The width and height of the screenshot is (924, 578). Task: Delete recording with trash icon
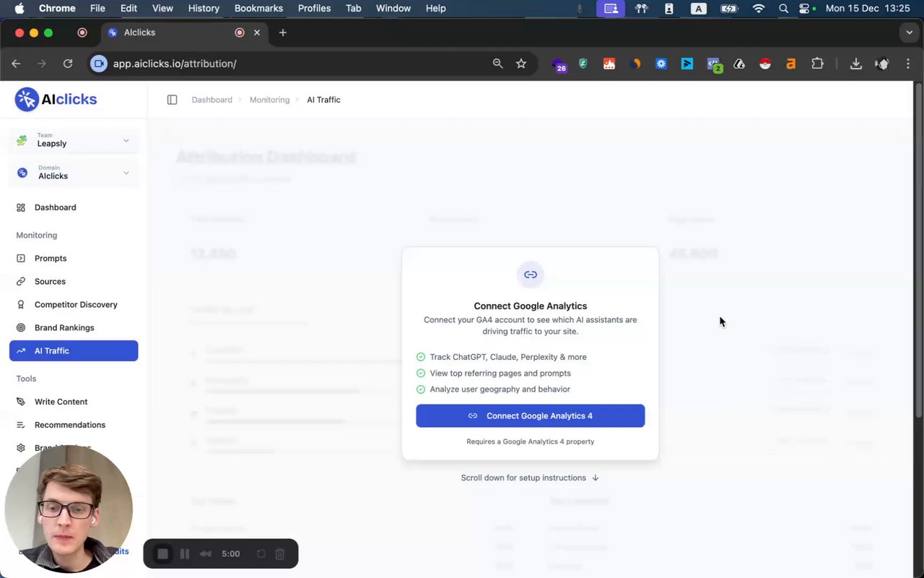point(280,553)
